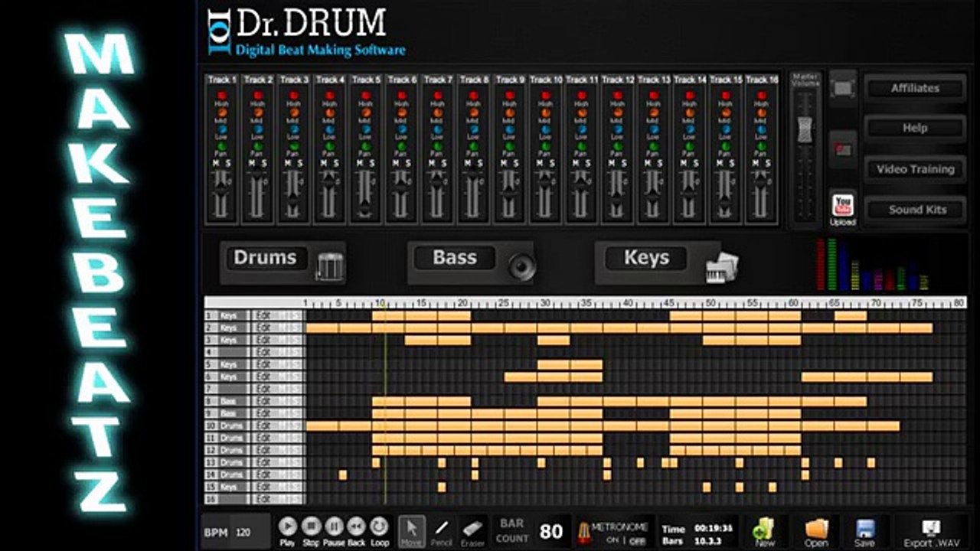The height and width of the screenshot is (551, 980).
Task: Save the project with the floppy disk icon
Action: click(864, 531)
